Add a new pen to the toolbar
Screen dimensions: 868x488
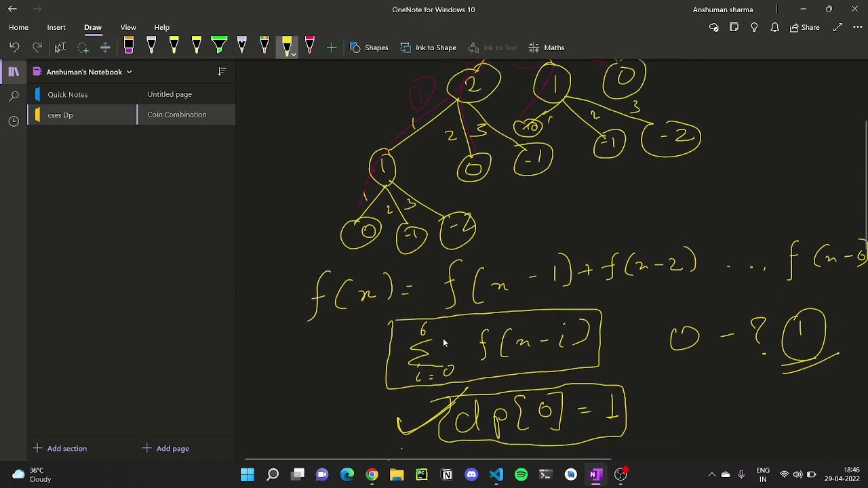point(332,47)
